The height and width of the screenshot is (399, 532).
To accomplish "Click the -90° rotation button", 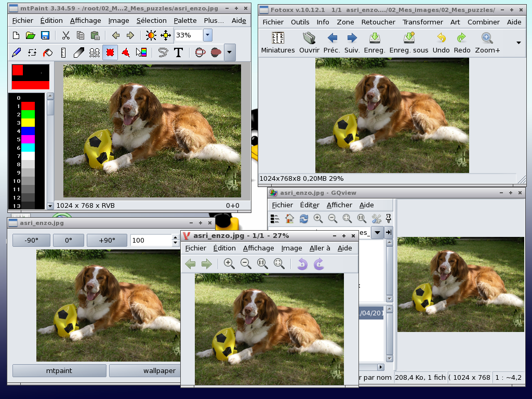I will [31, 240].
